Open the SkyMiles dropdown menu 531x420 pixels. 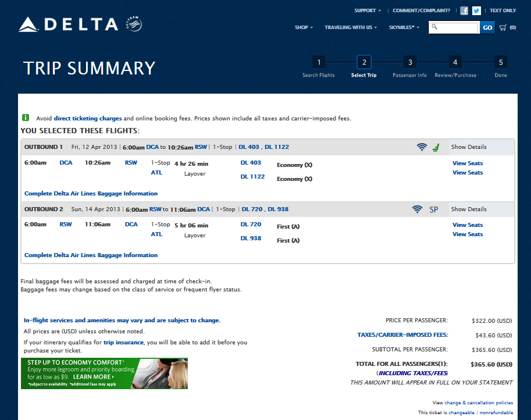(404, 27)
